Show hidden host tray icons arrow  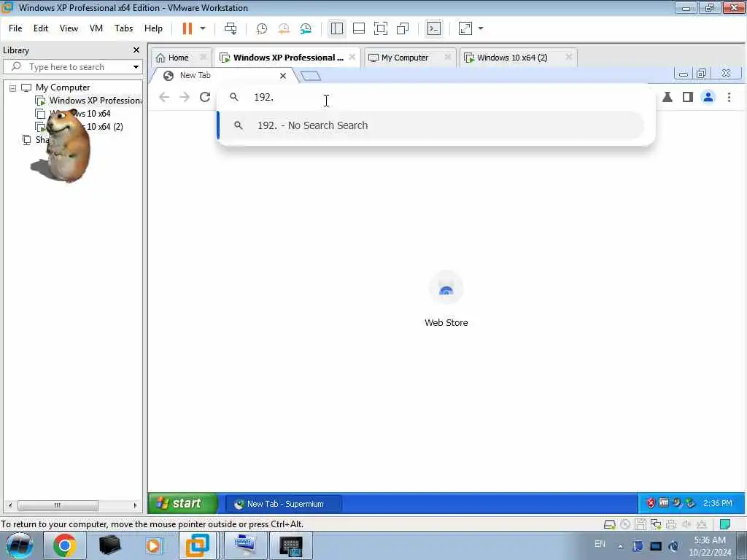point(621,547)
